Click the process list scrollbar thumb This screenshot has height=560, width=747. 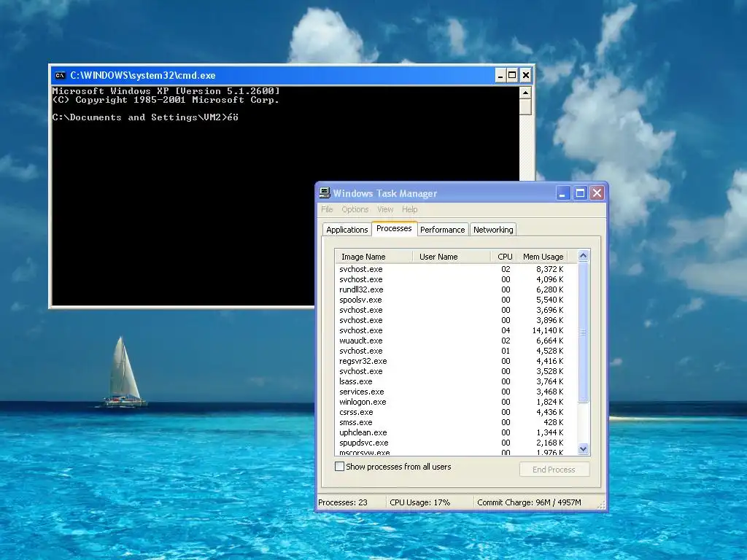click(583, 332)
